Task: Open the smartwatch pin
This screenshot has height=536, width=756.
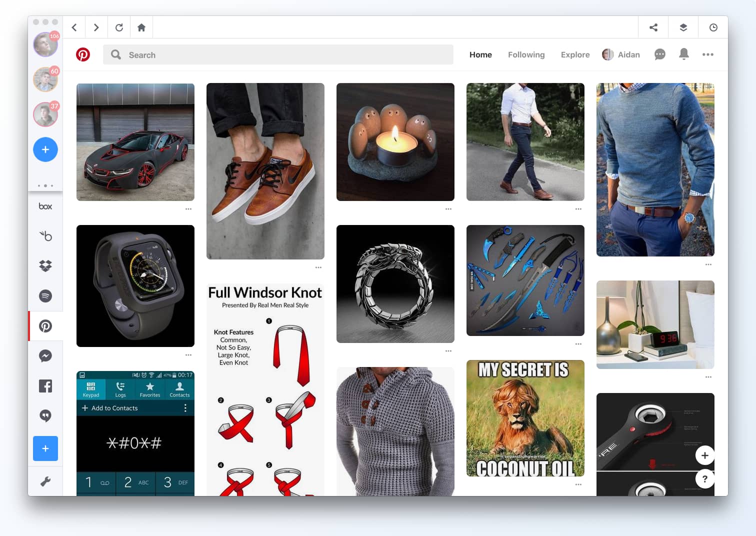Action: click(x=135, y=286)
